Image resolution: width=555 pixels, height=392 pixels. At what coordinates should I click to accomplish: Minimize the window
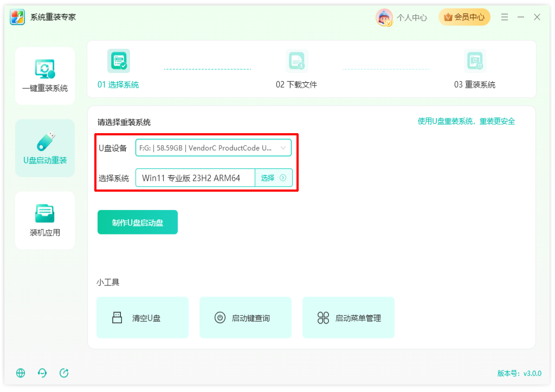[521, 17]
